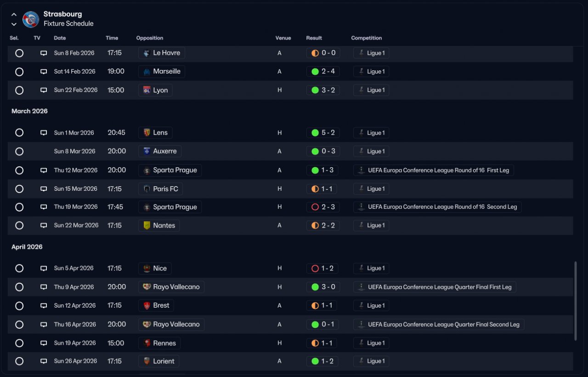Click the Conference League trophy icon for Quarter Final First Leg
The height and width of the screenshot is (377, 588).
[x=361, y=287]
